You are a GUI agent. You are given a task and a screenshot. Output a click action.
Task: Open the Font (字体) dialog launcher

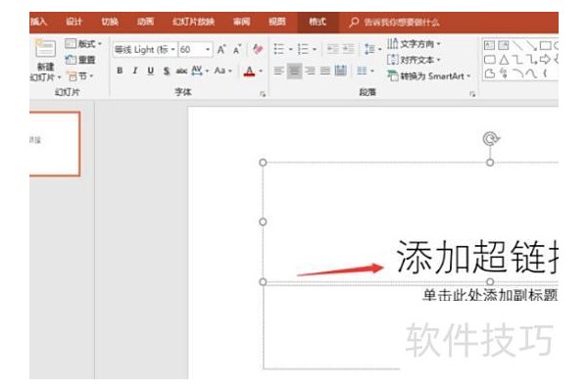click(263, 94)
